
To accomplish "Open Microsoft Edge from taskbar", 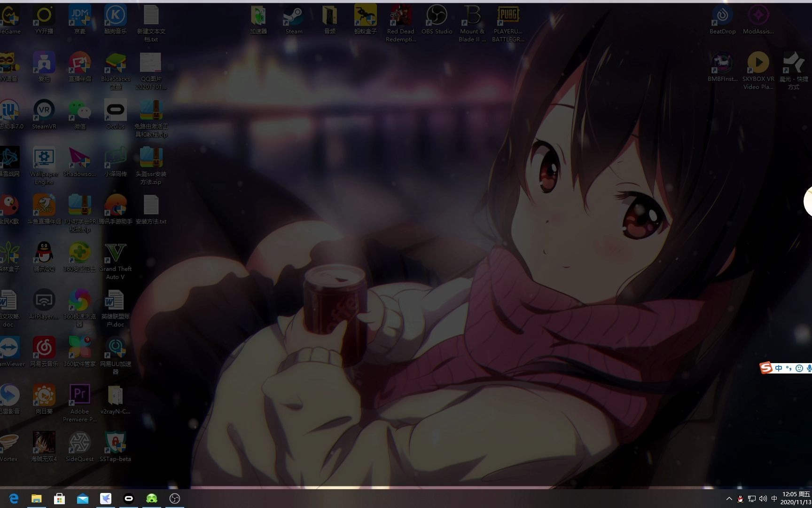I will (x=14, y=499).
